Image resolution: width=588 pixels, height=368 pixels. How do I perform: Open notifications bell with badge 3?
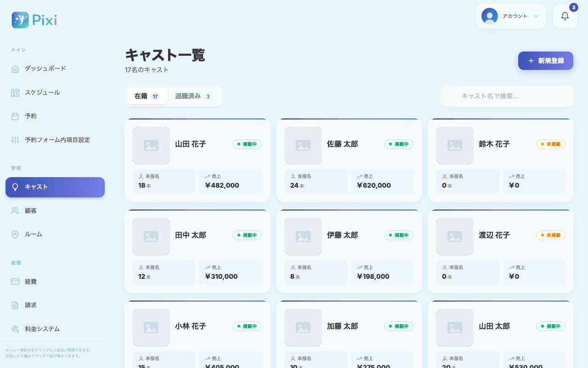point(565,16)
